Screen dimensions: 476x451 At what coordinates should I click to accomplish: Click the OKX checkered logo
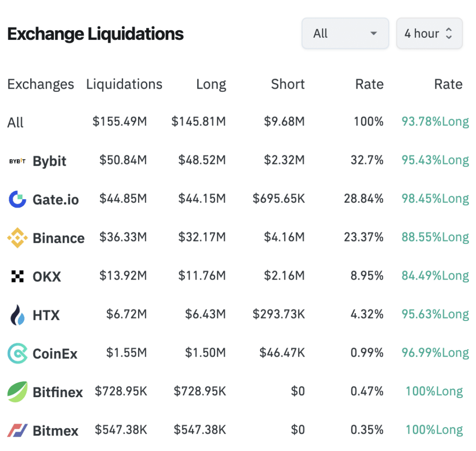[x=18, y=277]
